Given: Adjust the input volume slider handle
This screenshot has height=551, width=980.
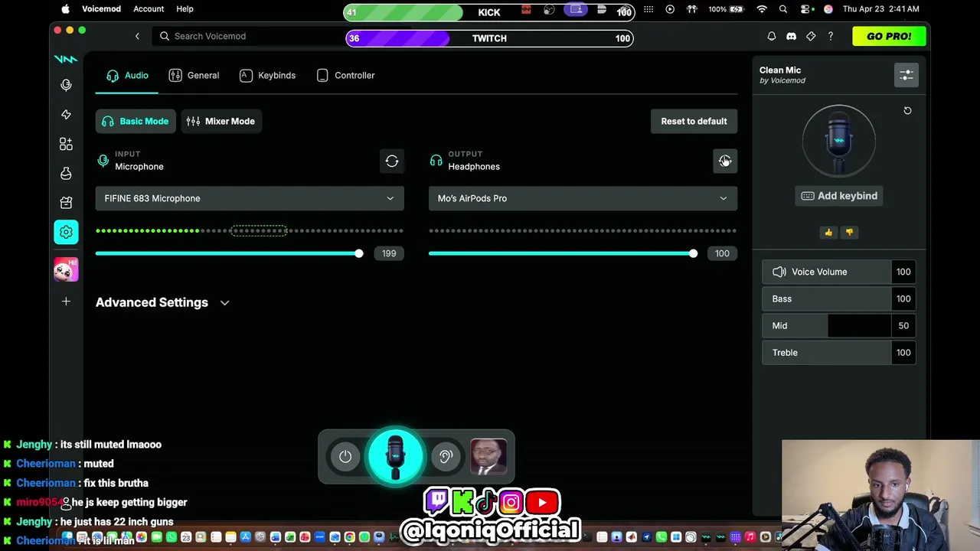Looking at the screenshot, I should pos(359,253).
